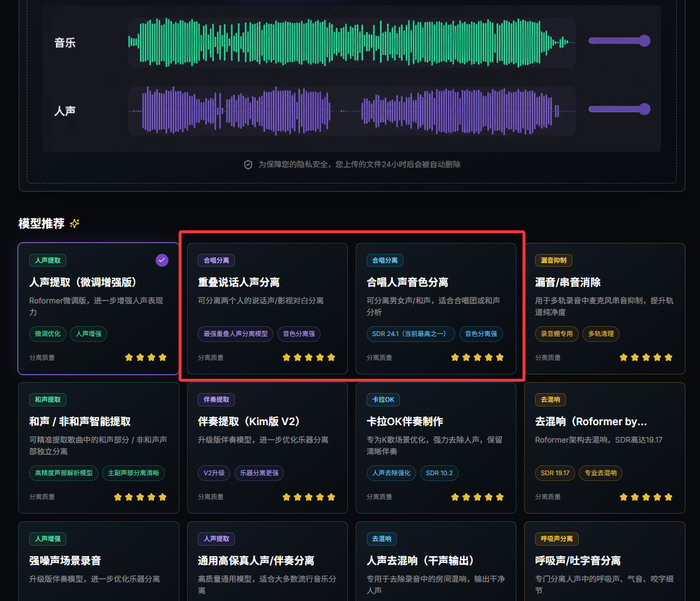
Task: Click star rating on 卡拉OK伴奏制作 card
Action: [477, 497]
